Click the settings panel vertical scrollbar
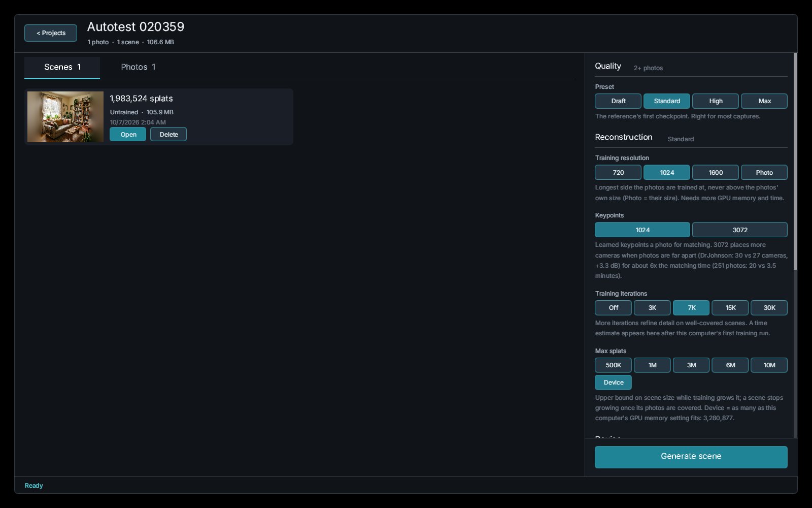 point(795,162)
